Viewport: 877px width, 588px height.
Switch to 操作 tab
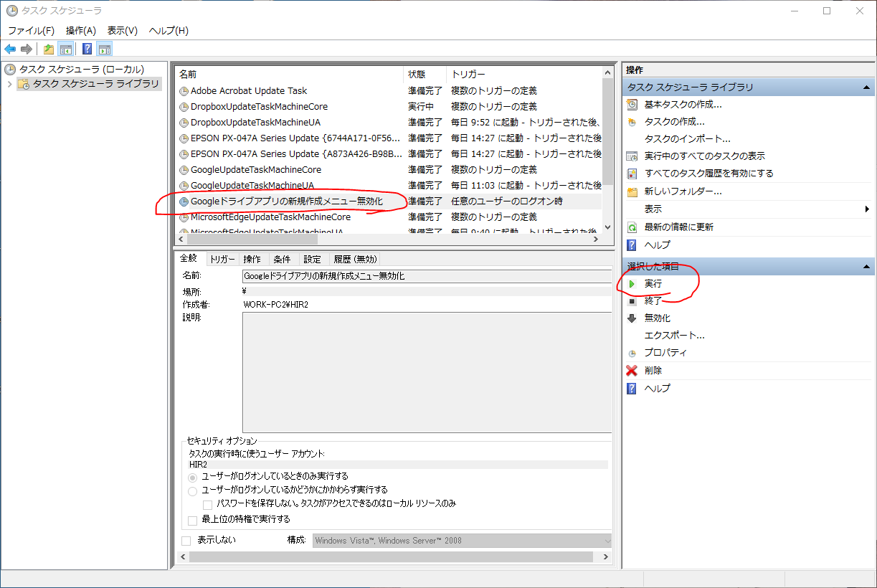tap(252, 260)
